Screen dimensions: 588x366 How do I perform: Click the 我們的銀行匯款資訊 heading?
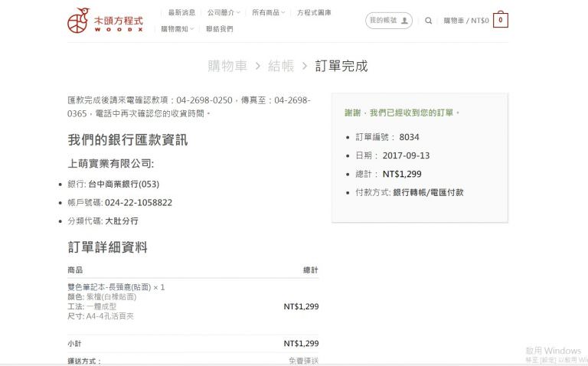coord(127,140)
